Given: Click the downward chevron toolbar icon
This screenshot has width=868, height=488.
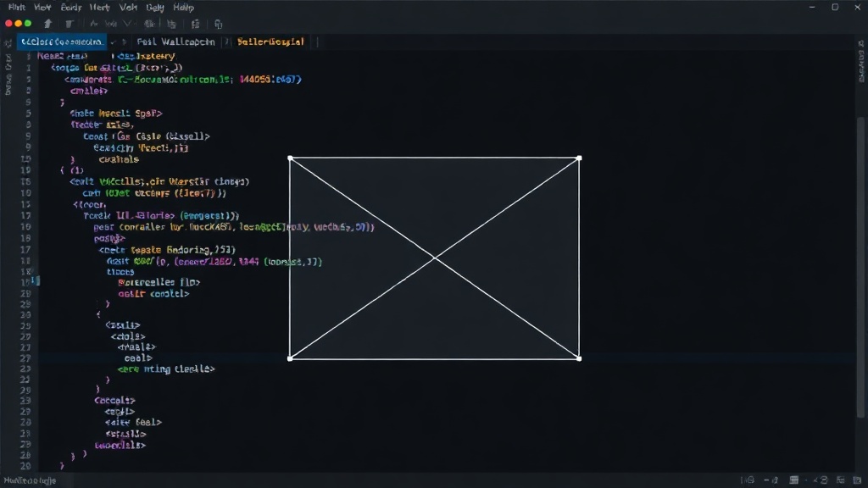Looking at the screenshot, I should pyautogui.click(x=127, y=24).
